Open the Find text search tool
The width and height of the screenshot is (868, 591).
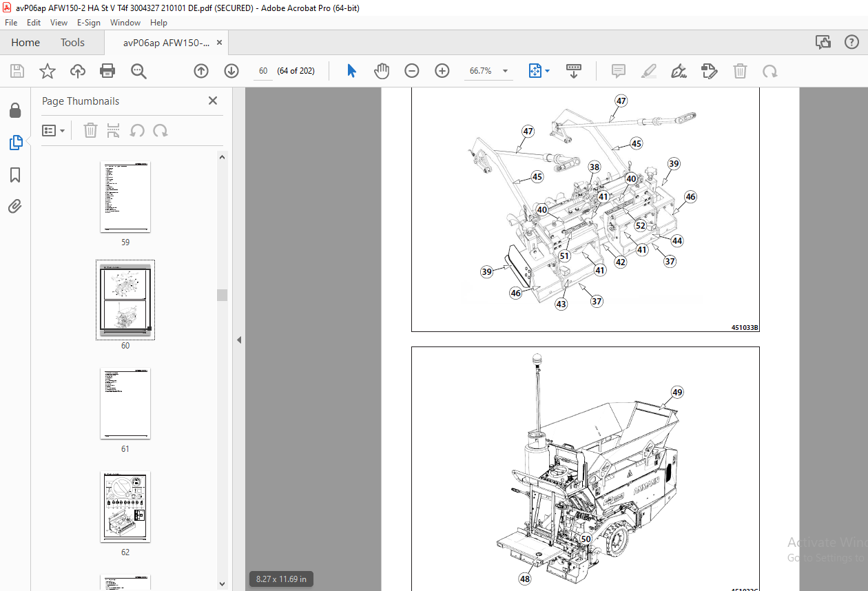[138, 71]
